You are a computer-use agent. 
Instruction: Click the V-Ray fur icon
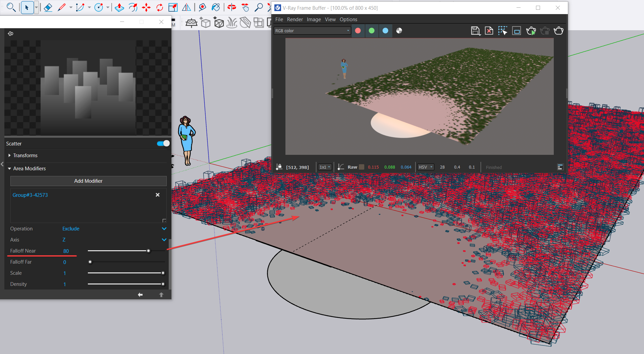[232, 23]
